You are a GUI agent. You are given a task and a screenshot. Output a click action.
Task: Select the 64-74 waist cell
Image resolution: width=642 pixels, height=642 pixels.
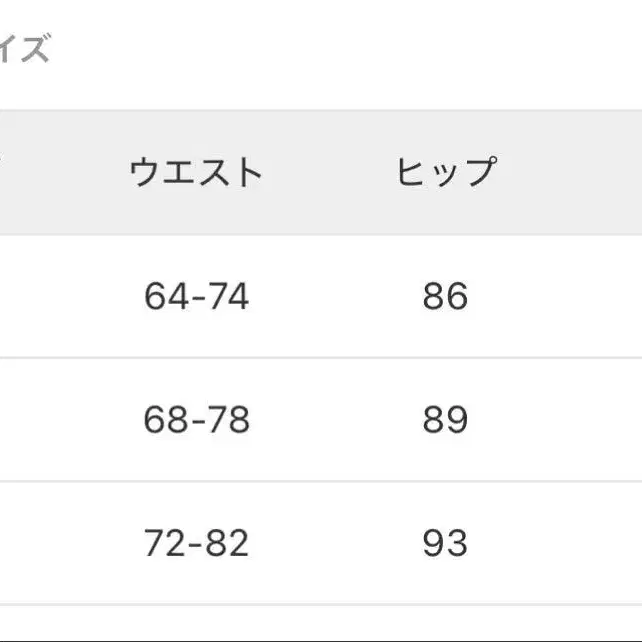coord(196,296)
